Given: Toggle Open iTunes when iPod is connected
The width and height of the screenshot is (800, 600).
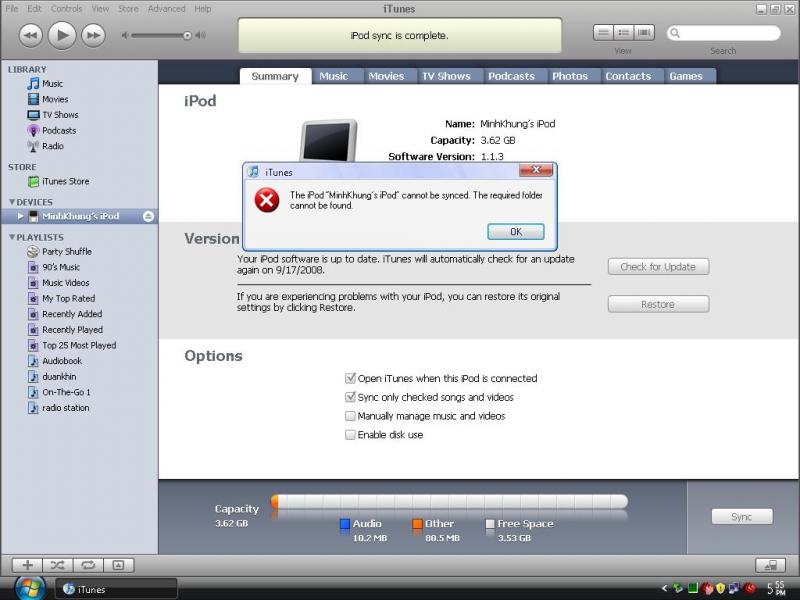Looking at the screenshot, I should coord(350,379).
